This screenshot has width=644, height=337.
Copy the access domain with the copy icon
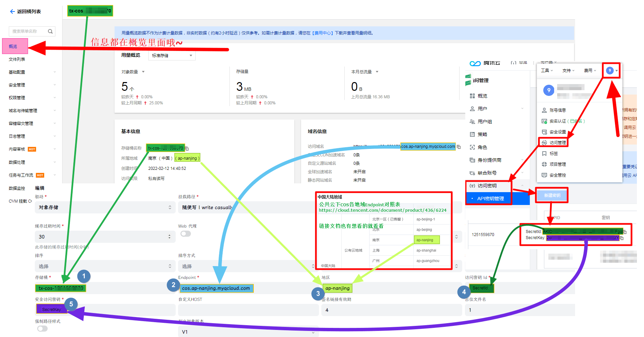coord(459,147)
